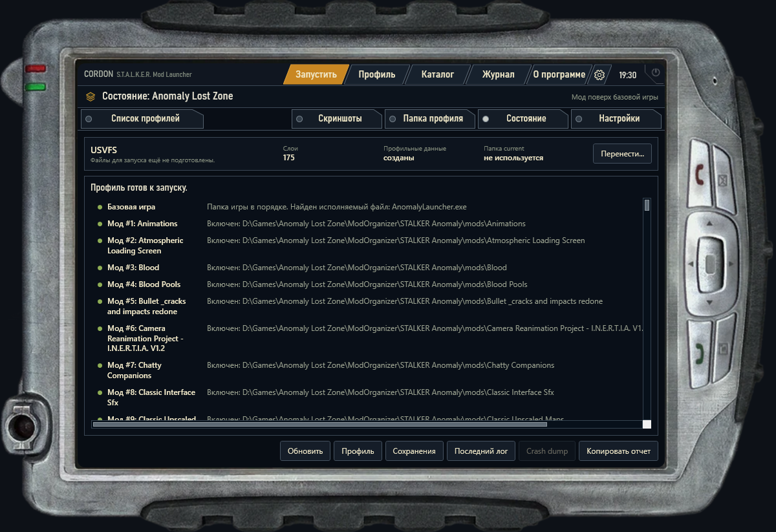776x532 pixels.
Task: Click the path ending in mods\Chatty Companions
Action: coord(381,365)
